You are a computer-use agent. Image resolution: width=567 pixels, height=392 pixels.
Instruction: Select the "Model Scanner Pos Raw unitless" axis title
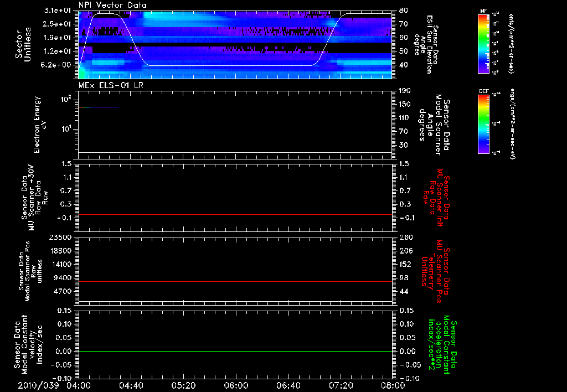[31, 271]
